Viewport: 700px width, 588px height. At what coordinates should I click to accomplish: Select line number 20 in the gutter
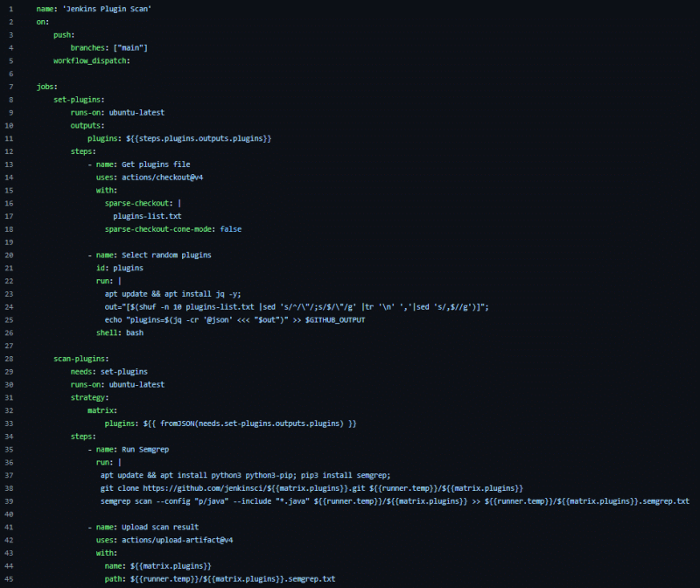click(9, 255)
